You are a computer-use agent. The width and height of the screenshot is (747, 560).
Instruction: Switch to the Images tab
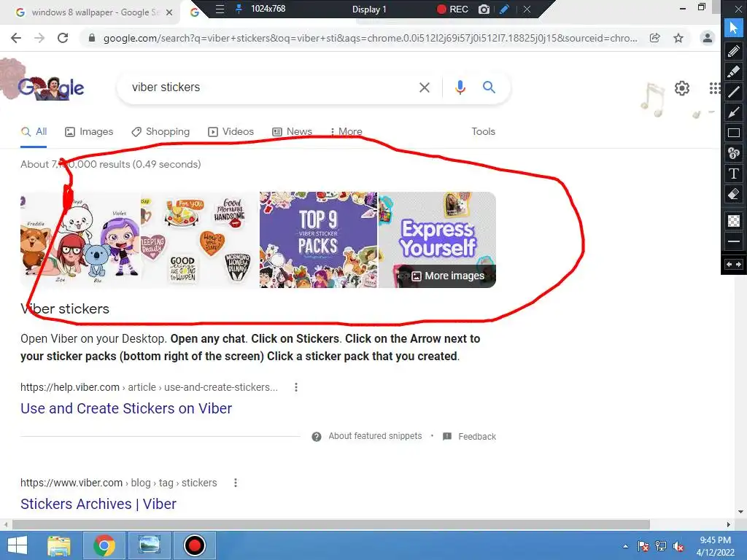(89, 131)
